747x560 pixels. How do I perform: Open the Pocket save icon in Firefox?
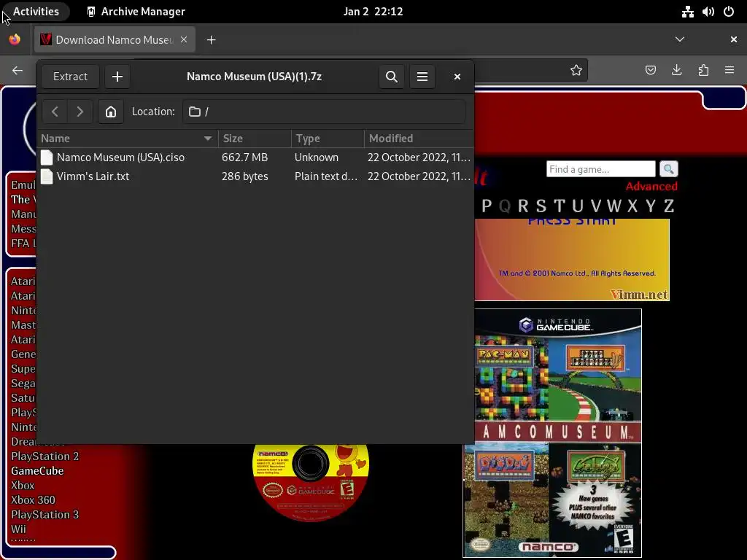(x=650, y=71)
